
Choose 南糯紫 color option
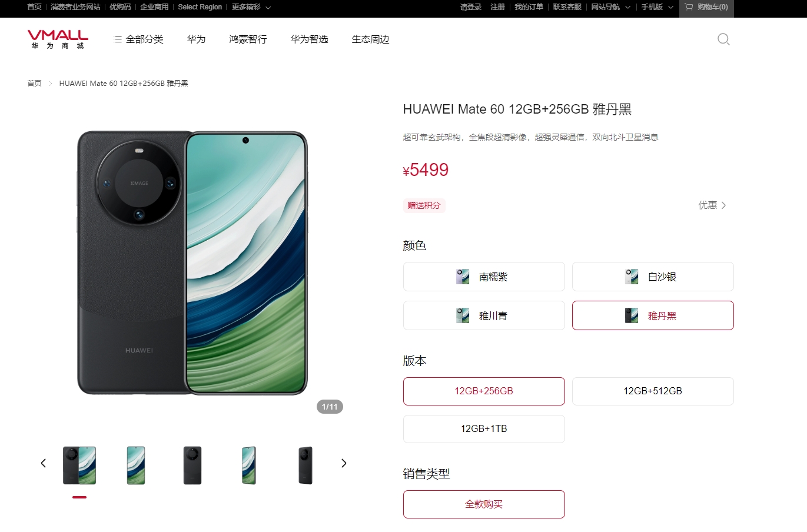[484, 277]
